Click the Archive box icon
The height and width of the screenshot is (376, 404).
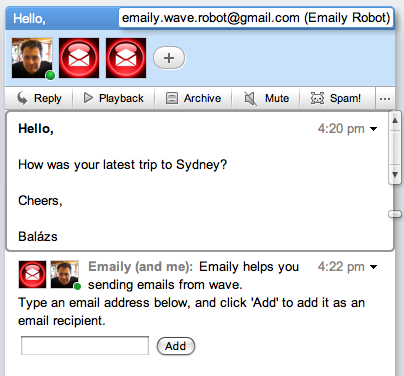click(172, 98)
